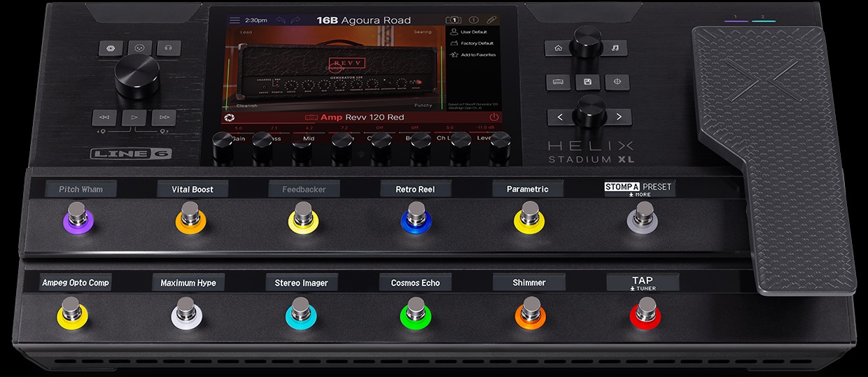This screenshot has height=377, width=868.
Task: Toggle the Amp bypass power icon
Action: click(x=494, y=118)
